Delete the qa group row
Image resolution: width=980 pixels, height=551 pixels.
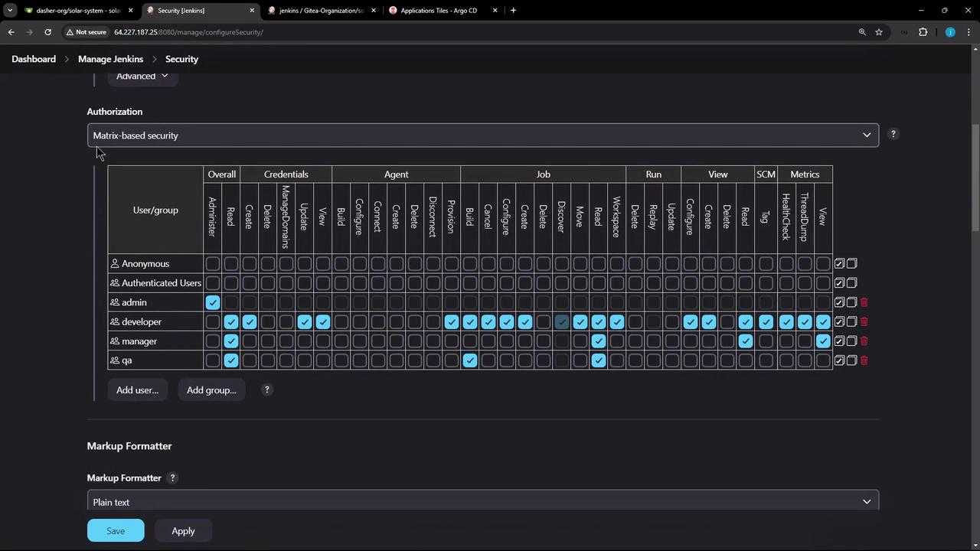(x=864, y=360)
